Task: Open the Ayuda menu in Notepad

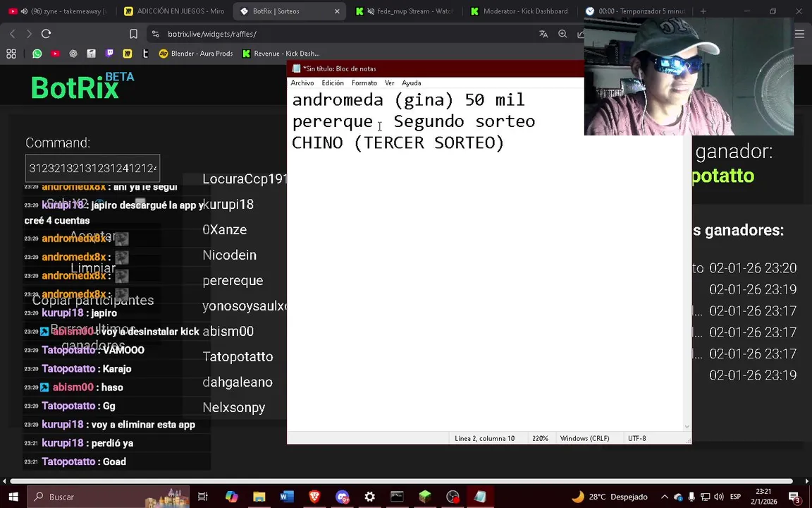Action: pyautogui.click(x=411, y=83)
